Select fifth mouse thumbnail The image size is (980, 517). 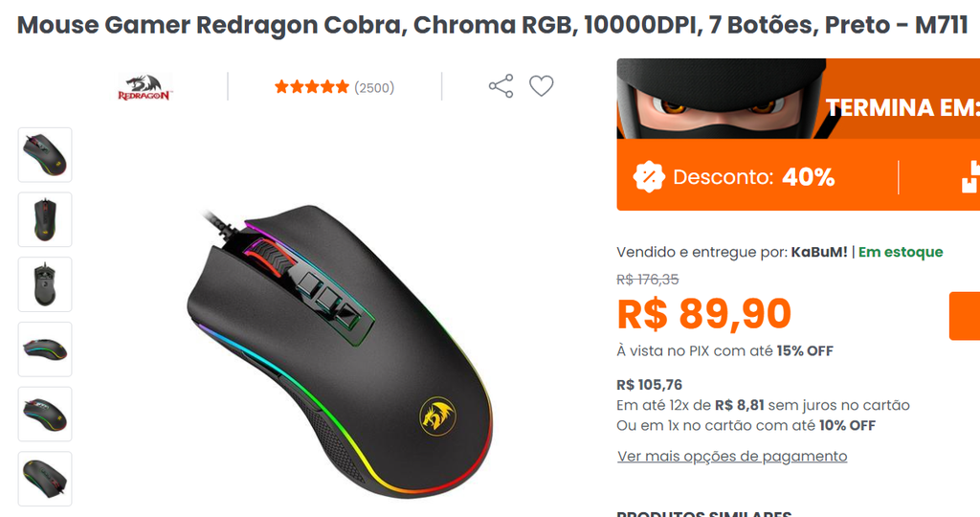click(45, 414)
